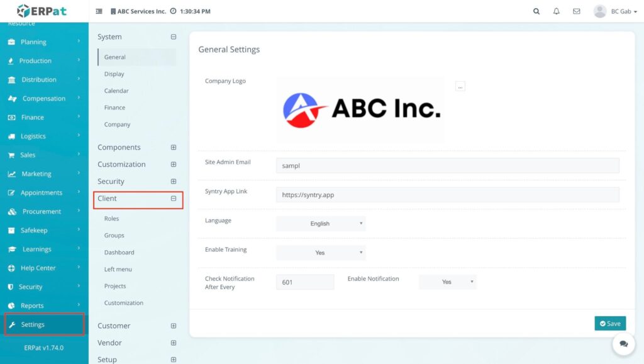Click the Settings wrench icon
This screenshot has height=364, width=644.
tap(12, 325)
